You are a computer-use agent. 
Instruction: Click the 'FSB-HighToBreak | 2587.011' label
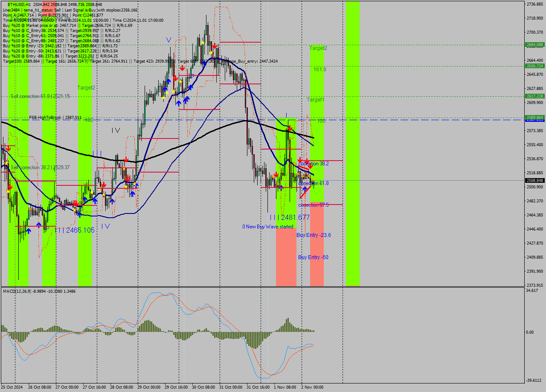(x=55, y=117)
